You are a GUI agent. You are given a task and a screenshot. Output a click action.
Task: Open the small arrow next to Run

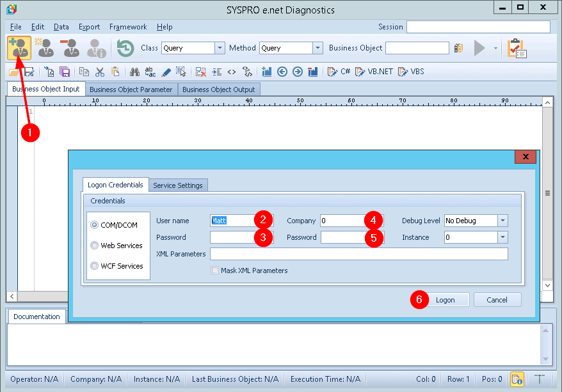coord(495,49)
